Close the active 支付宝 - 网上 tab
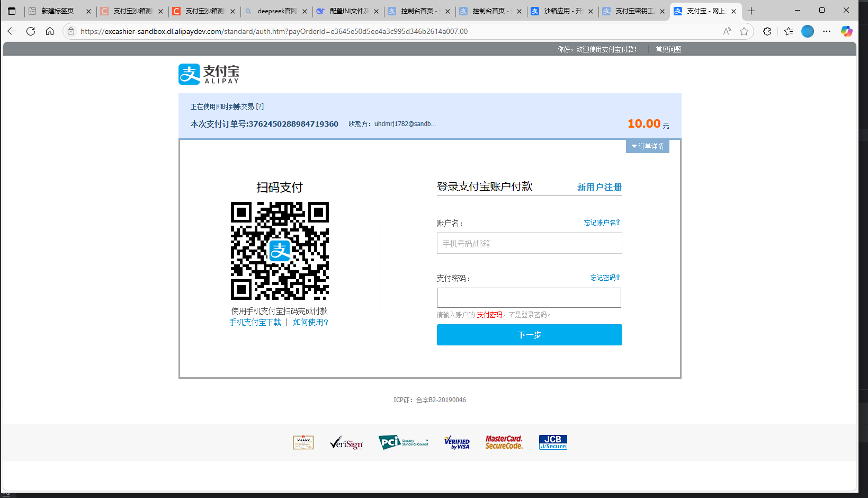The width and height of the screenshot is (868, 498). [733, 11]
